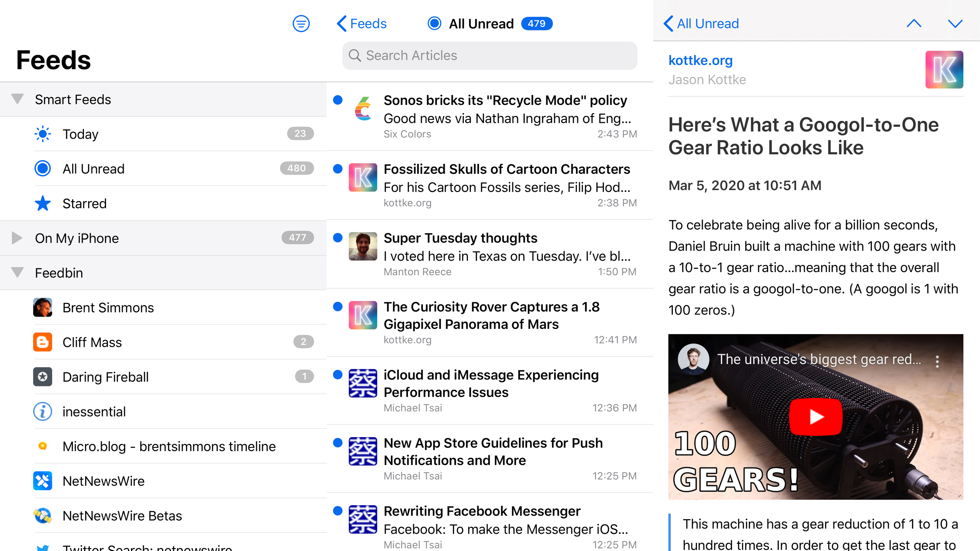Open 'Fossilized Skulls of Cartoon Characters' article

coord(490,185)
